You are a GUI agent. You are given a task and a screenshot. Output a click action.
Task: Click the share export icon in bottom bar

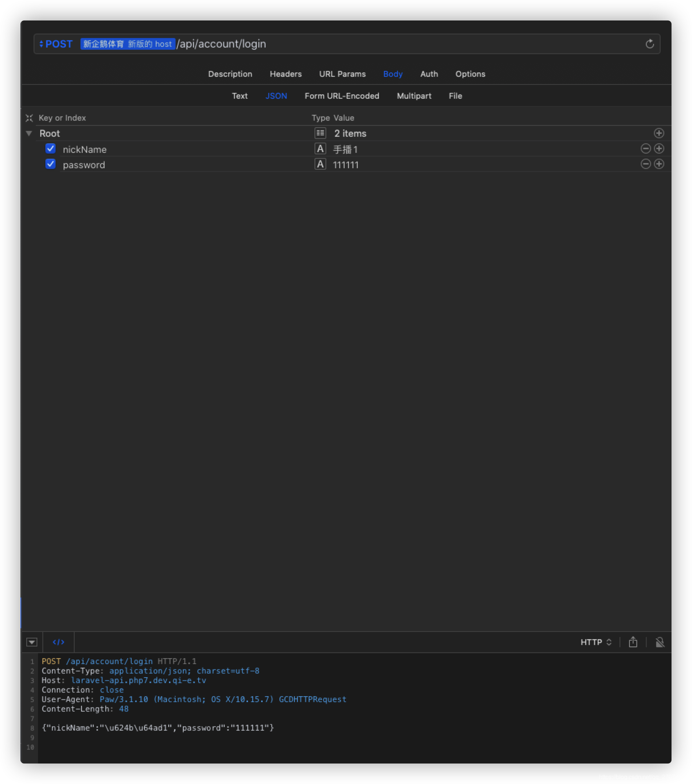tap(633, 642)
